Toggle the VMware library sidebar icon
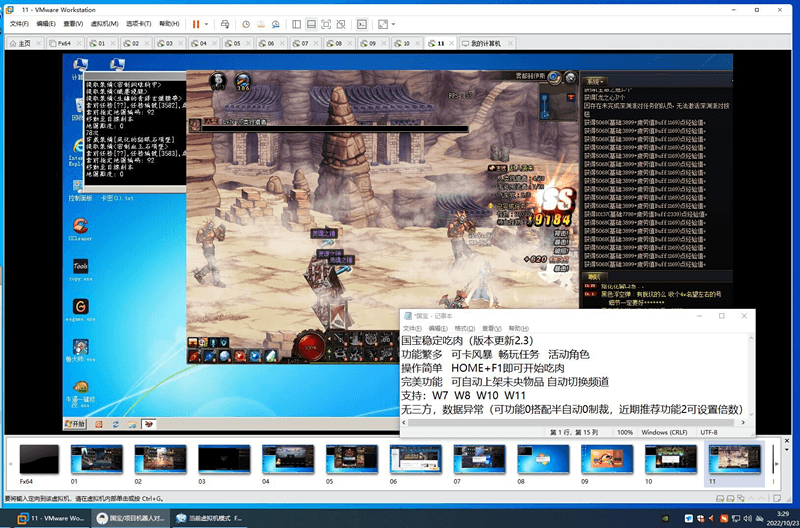This screenshot has width=800, height=528. [296, 24]
